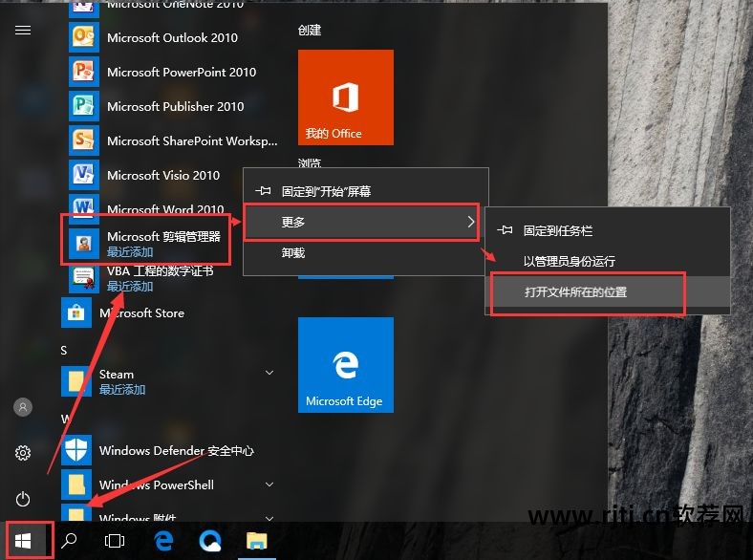Open VBA 工程的数字证书 icon
This screenshot has width=753, height=560.
[83, 278]
